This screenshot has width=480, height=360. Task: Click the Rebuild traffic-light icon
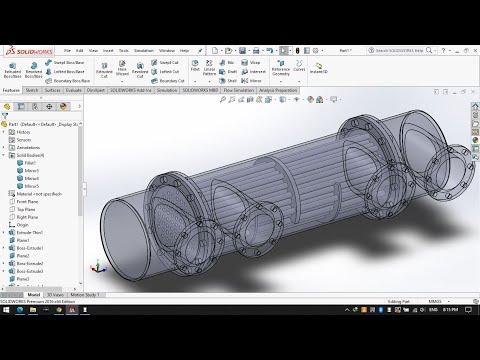297,51
